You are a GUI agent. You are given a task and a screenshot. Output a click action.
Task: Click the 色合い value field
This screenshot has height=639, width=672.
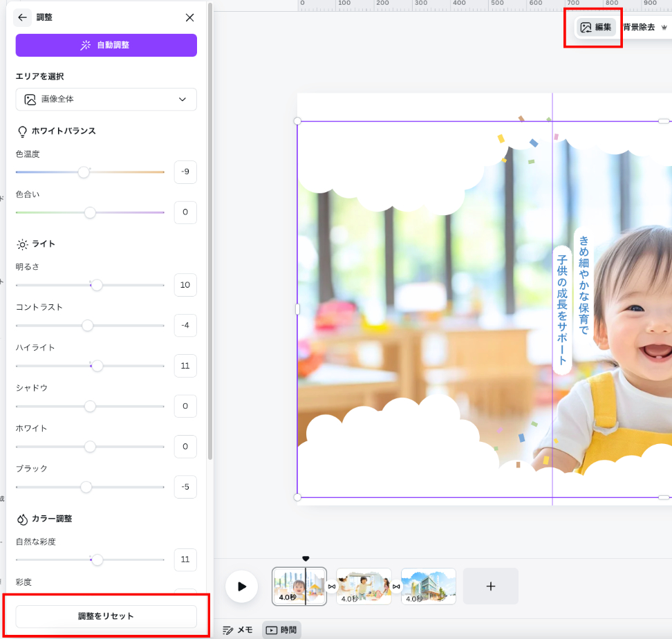tap(185, 212)
